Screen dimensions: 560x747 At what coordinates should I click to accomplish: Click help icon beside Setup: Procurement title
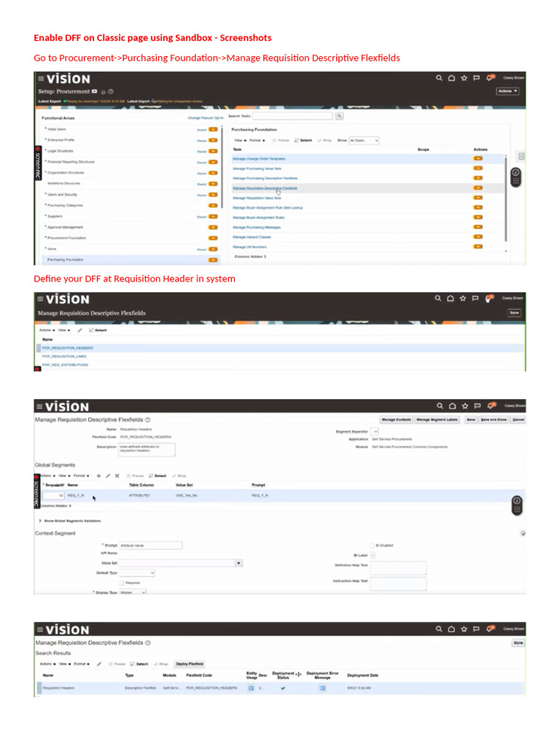point(111,91)
